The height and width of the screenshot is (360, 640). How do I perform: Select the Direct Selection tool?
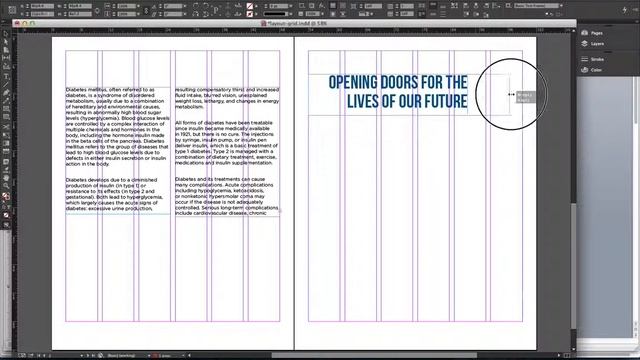tap(6, 42)
